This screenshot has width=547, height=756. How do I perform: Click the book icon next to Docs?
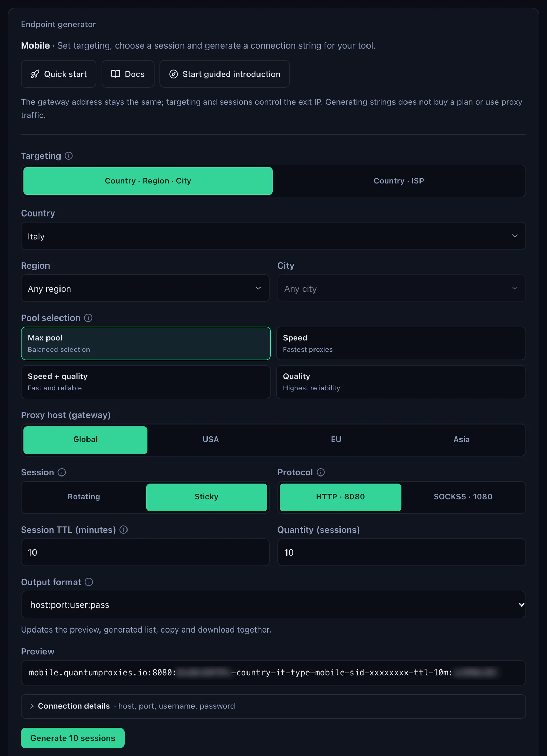(116, 74)
